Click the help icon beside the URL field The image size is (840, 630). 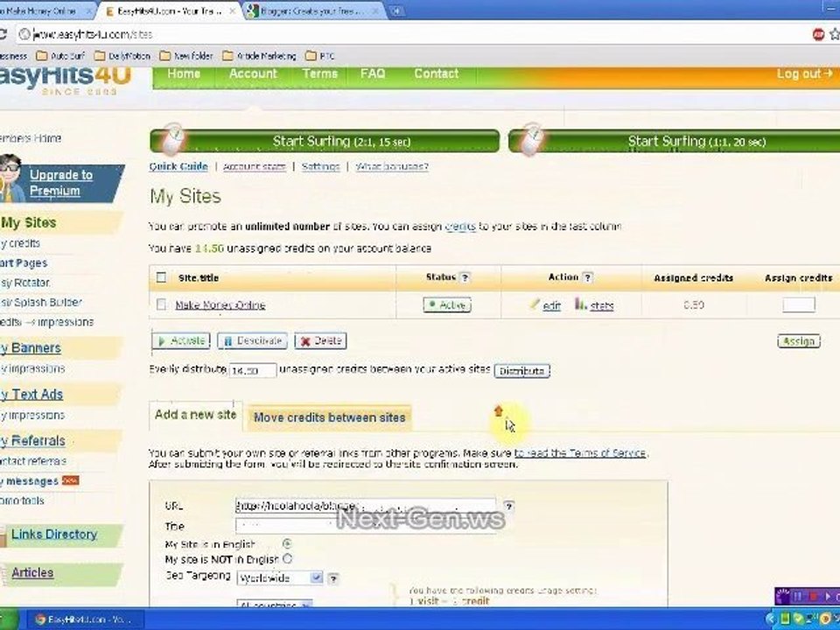[509, 506]
